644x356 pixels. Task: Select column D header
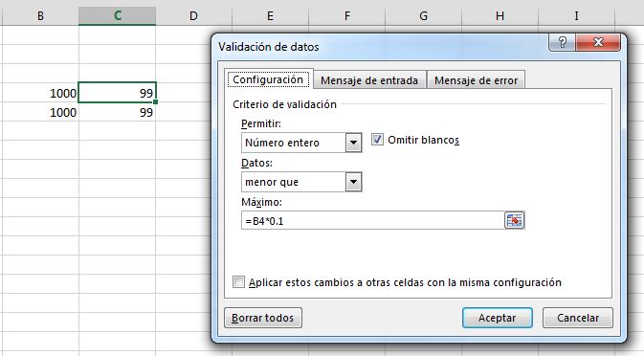point(193,16)
